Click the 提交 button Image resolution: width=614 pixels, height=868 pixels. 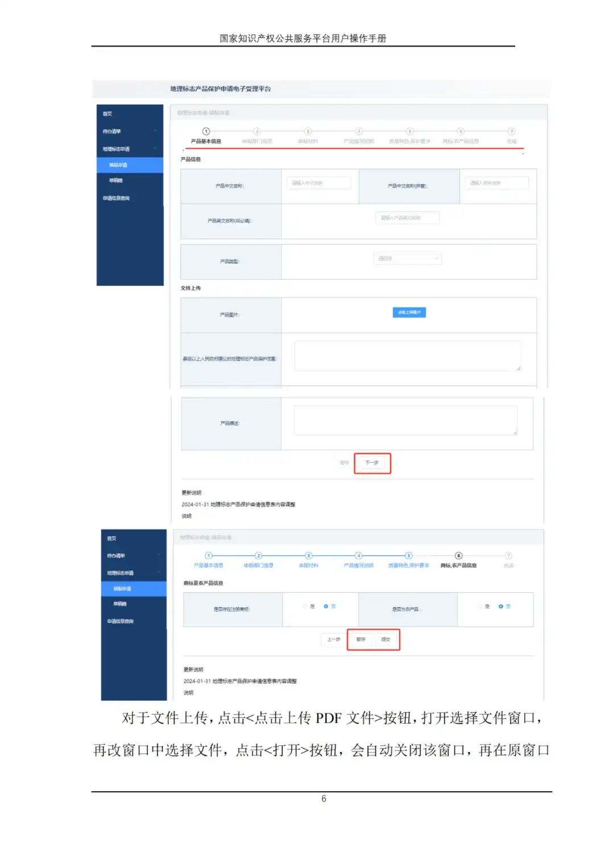pos(386,639)
